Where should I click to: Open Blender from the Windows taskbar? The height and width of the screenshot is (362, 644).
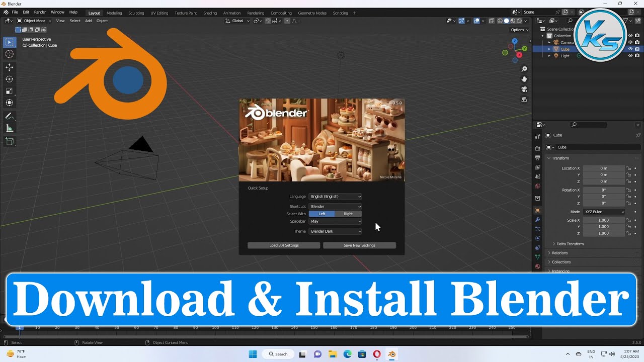392,354
